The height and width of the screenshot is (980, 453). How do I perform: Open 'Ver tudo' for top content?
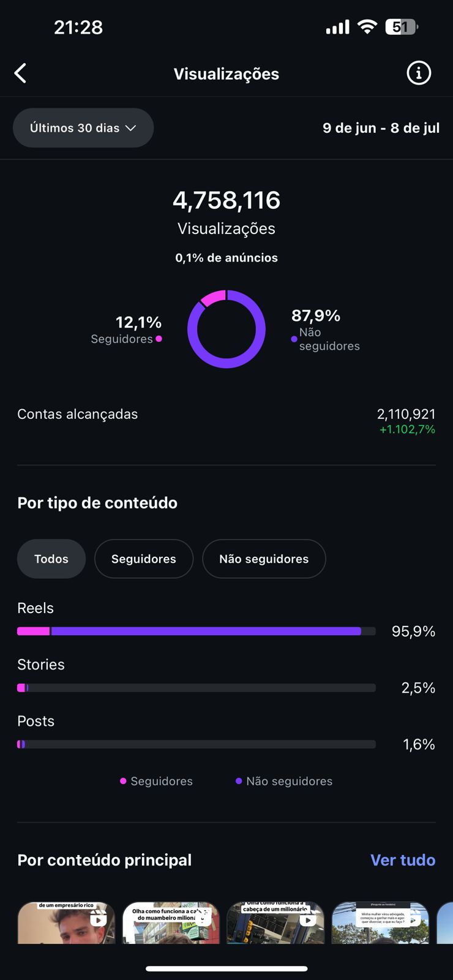coord(403,860)
